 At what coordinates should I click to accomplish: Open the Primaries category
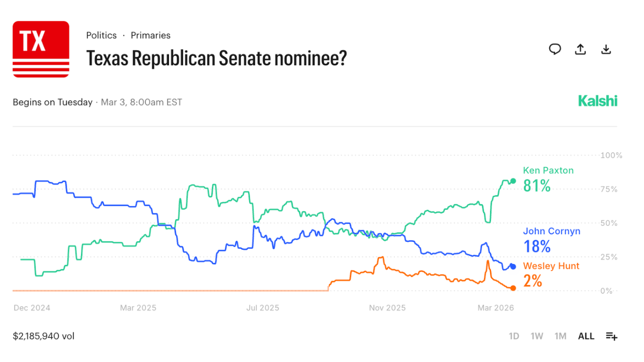point(150,35)
